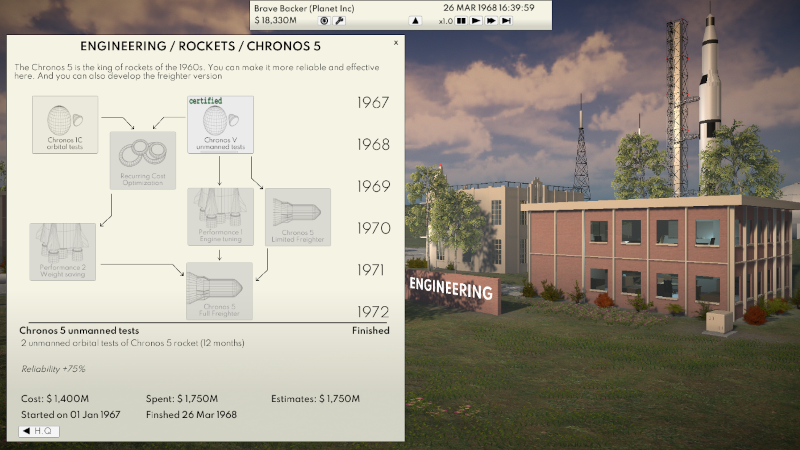800x450 pixels.
Task: Close the Engineering panel with the x
Action: pos(395,43)
